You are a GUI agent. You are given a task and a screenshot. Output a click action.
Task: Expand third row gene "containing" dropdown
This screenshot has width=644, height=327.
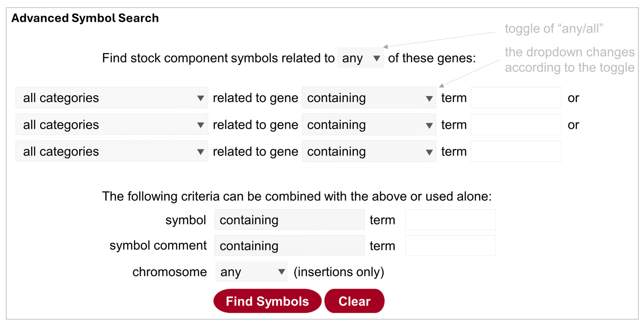tap(368, 151)
